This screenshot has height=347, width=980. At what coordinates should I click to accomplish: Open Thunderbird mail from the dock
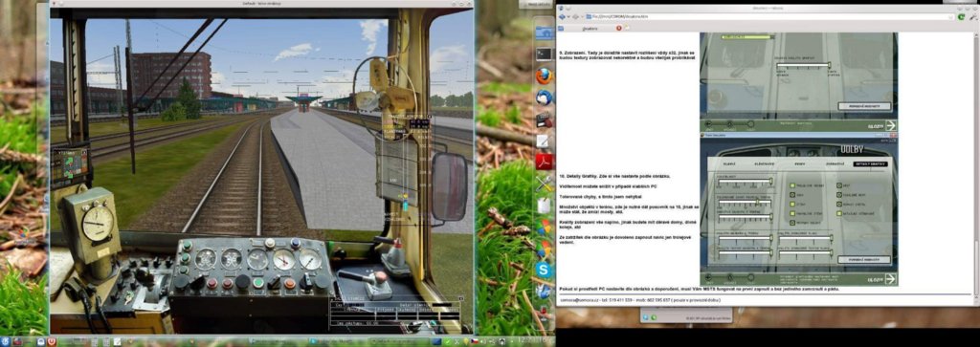pyautogui.click(x=544, y=98)
